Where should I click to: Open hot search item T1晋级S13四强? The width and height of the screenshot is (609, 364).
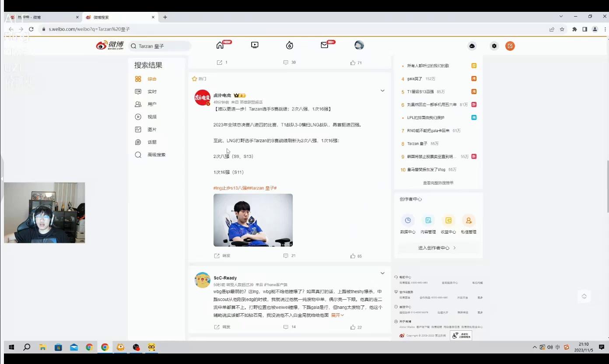pyautogui.click(x=420, y=92)
